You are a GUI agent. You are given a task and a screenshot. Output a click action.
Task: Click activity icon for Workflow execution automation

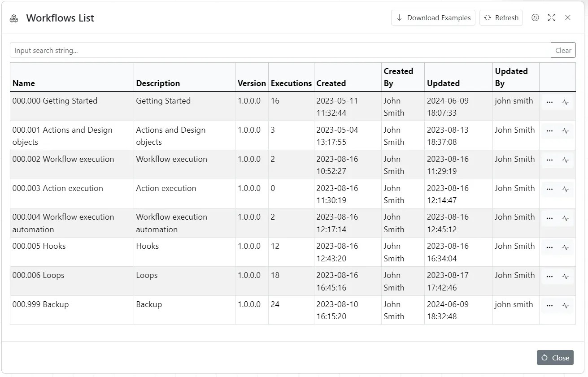click(x=566, y=218)
